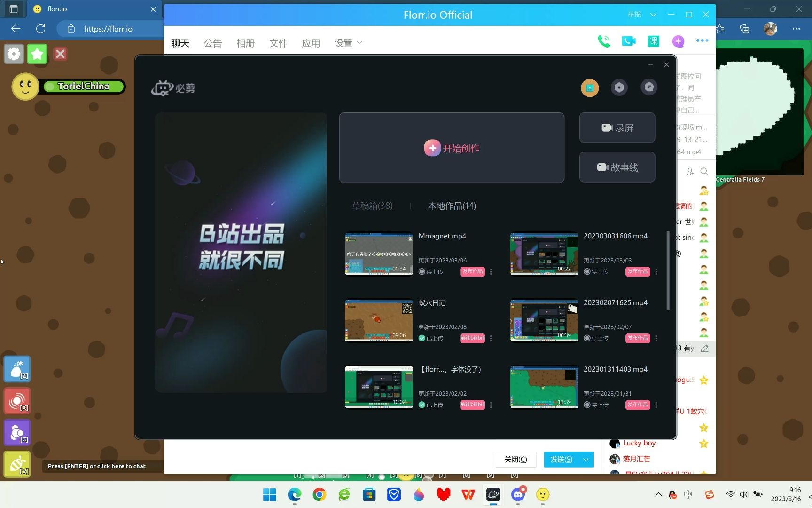Click the volume icon in system tray
This screenshot has width=812, height=508.
(743, 494)
